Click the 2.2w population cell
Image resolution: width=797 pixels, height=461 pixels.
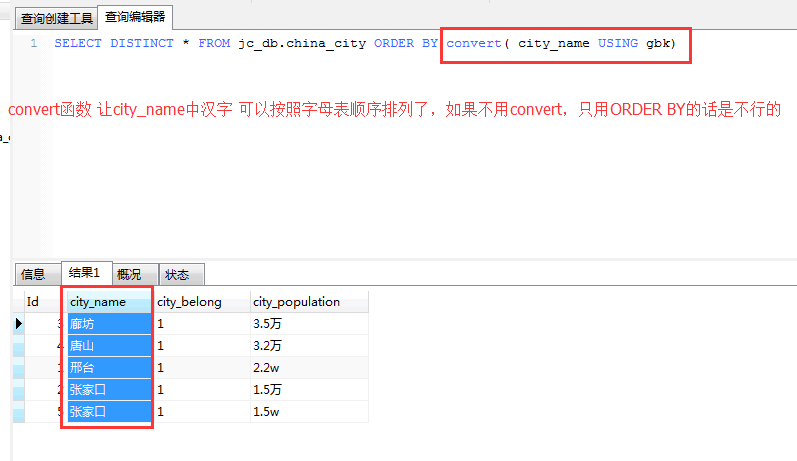tap(309, 367)
